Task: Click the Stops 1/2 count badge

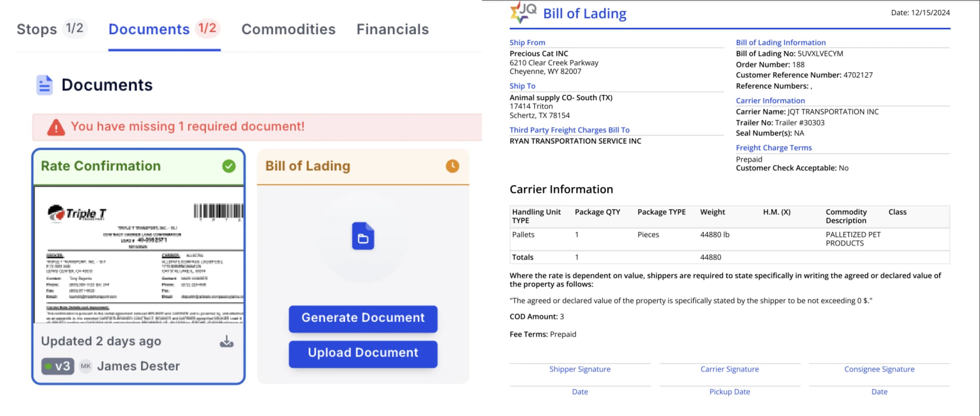Action: [75, 28]
